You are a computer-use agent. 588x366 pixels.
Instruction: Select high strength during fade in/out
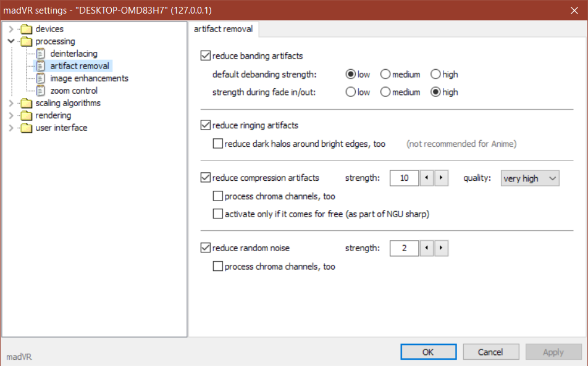pos(435,92)
